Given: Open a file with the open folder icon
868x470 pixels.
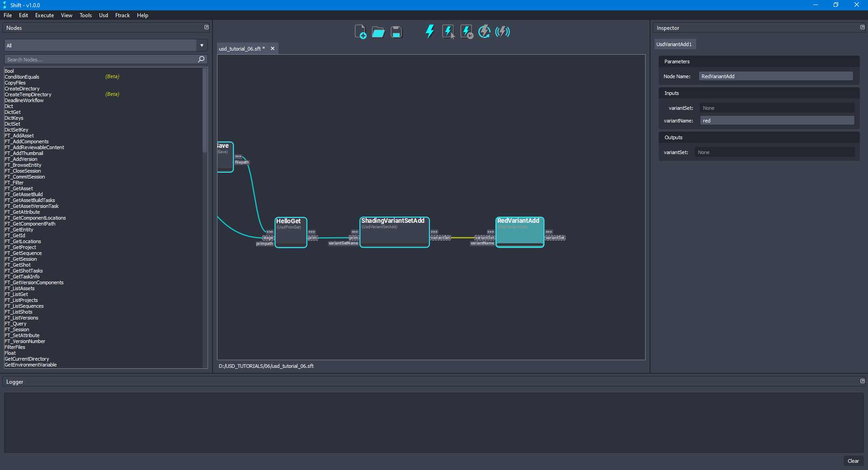Looking at the screenshot, I should pos(378,32).
